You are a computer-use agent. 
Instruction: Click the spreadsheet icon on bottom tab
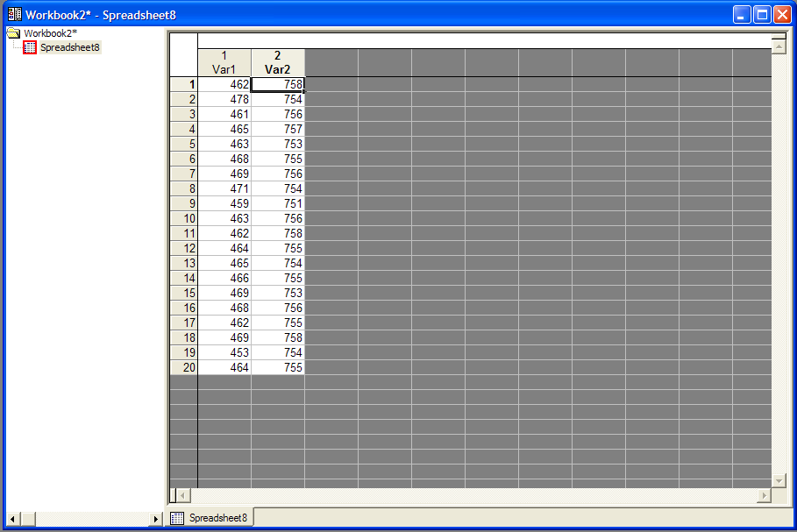pyautogui.click(x=177, y=518)
